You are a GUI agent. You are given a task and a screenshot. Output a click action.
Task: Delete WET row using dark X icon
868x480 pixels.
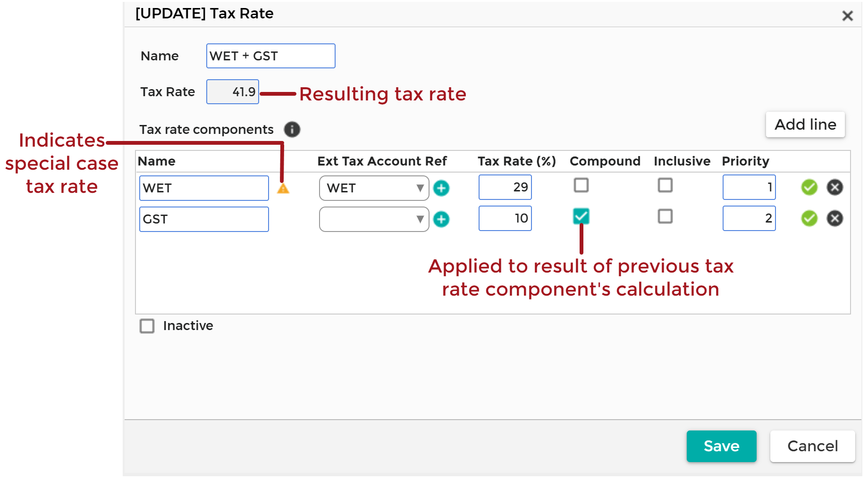(835, 187)
